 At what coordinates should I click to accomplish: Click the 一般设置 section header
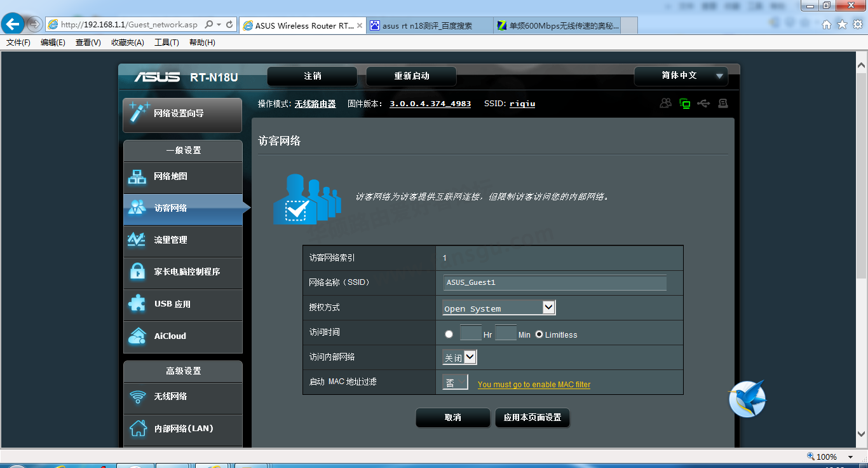[x=183, y=151]
